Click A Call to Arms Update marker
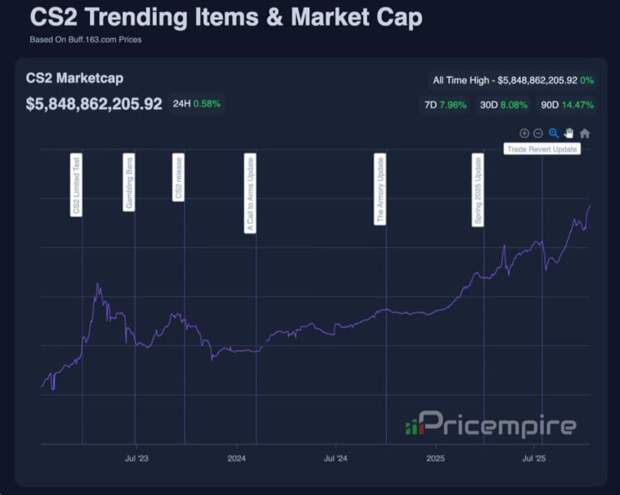 [x=250, y=193]
